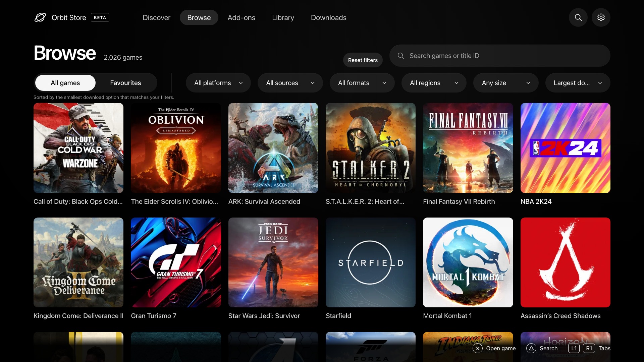
Task: Open settings via the gear icon
Action: (x=601, y=17)
